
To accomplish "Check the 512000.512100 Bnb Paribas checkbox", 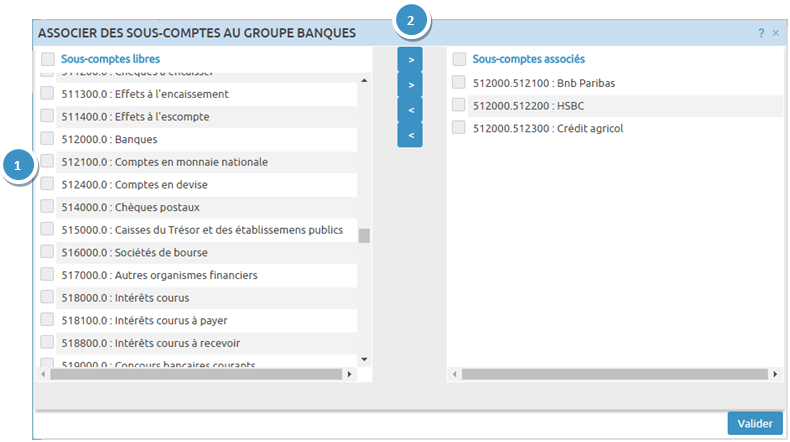I will (x=458, y=82).
